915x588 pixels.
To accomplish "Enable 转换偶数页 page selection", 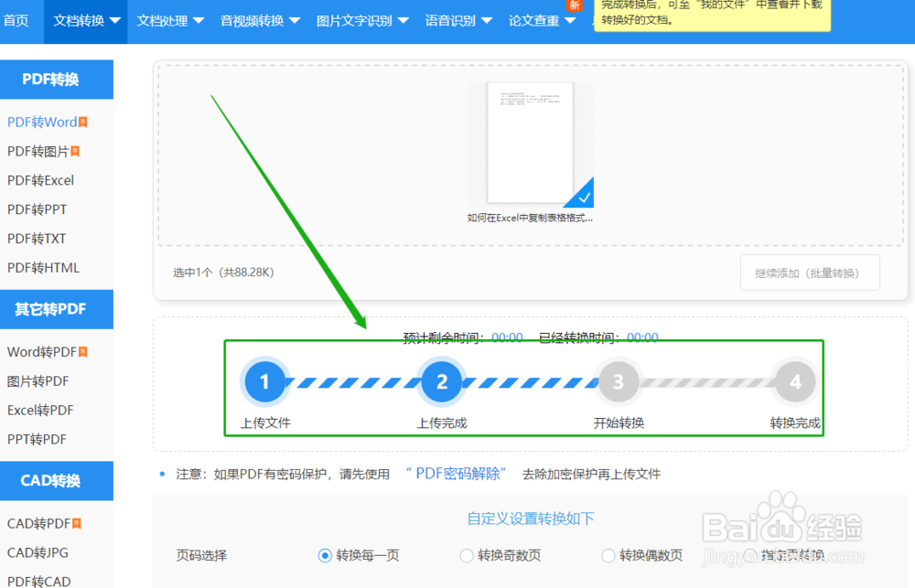I will [x=608, y=555].
